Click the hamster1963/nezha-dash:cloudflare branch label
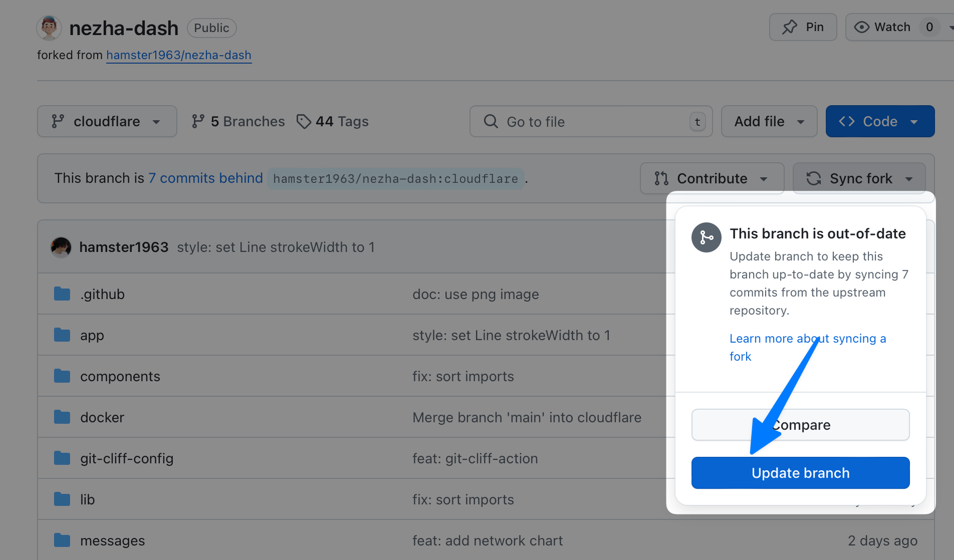This screenshot has height=560, width=954. pyautogui.click(x=395, y=178)
